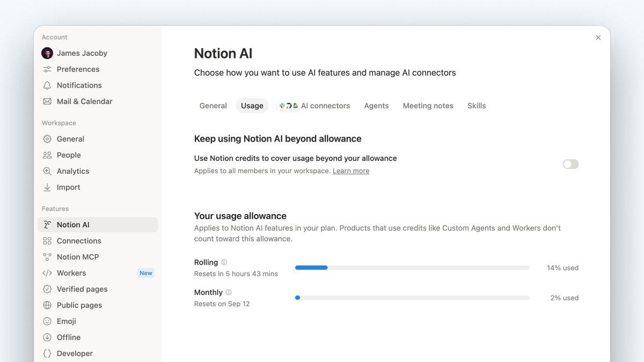Select the Usage tab

pyautogui.click(x=252, y=106)
